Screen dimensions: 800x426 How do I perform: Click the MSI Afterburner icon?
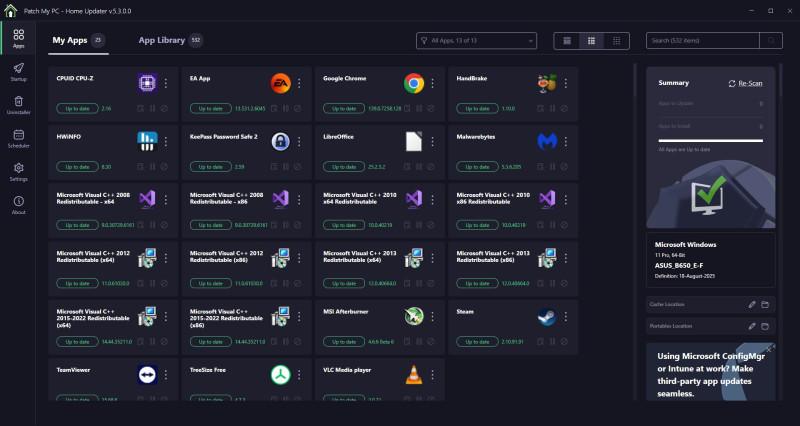point(414,316)
